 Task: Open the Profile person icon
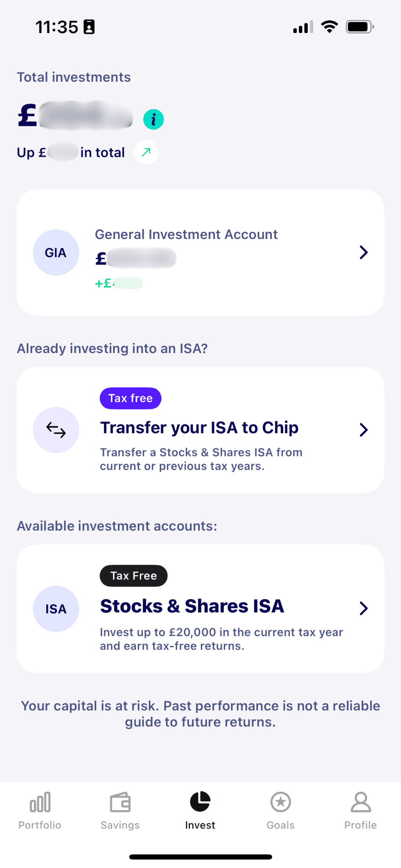360,802
